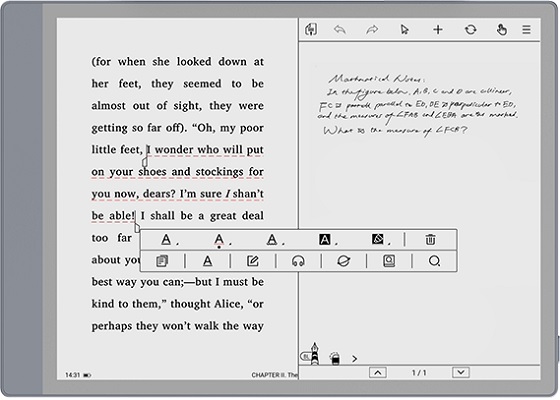Select the lasso pointer tool
Screen dimensions: 560x400
(x=404, y=30)
